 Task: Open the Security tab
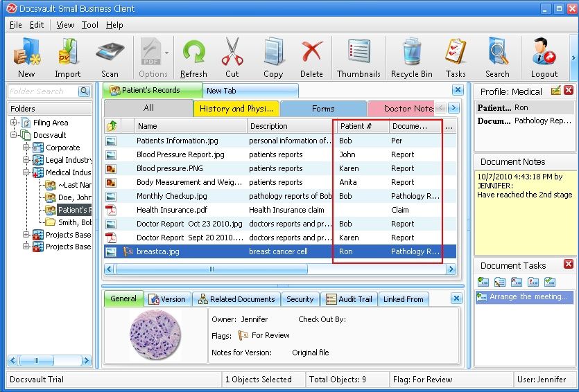300,299
